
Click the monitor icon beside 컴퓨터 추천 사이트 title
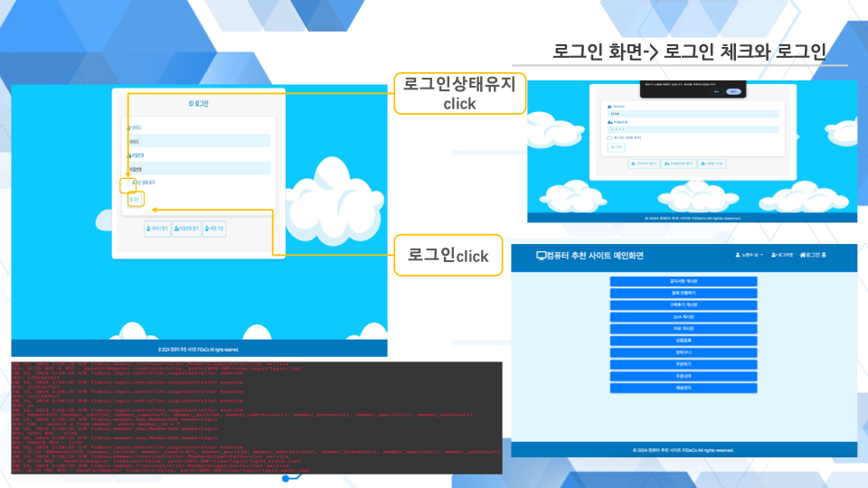(542, 256)
